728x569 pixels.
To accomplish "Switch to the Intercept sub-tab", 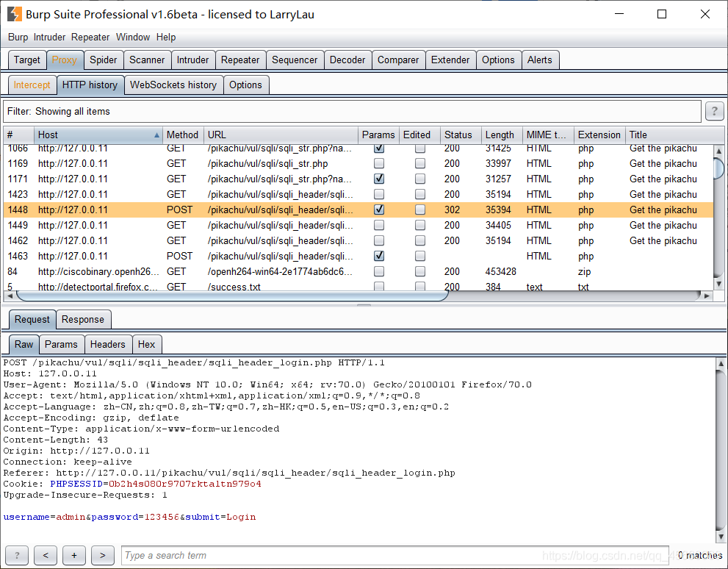I will [32, 85].
